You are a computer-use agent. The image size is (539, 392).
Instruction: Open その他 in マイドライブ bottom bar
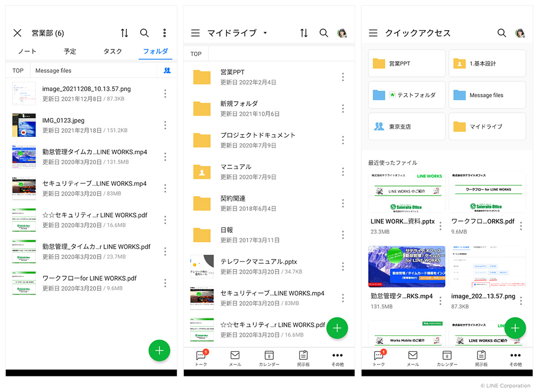tap(337, 359)
